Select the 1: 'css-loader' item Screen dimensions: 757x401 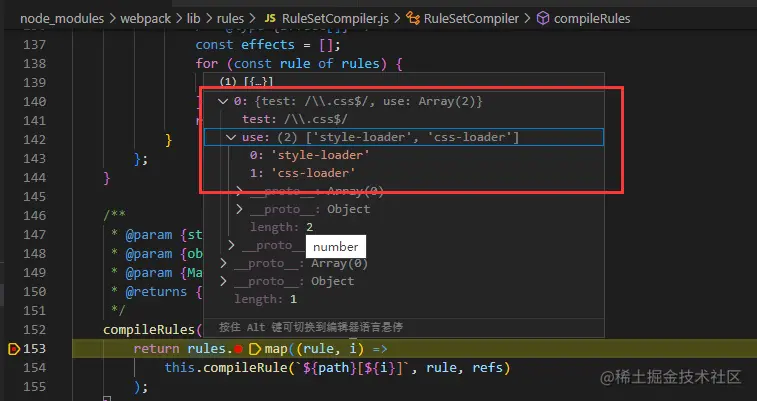(303, 173)
